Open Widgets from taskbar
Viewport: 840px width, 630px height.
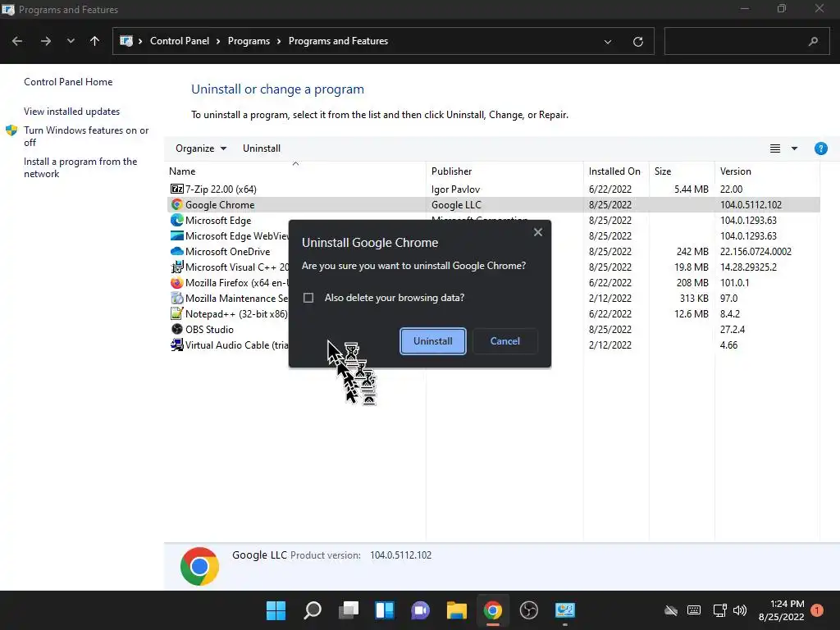pos(385,610)
